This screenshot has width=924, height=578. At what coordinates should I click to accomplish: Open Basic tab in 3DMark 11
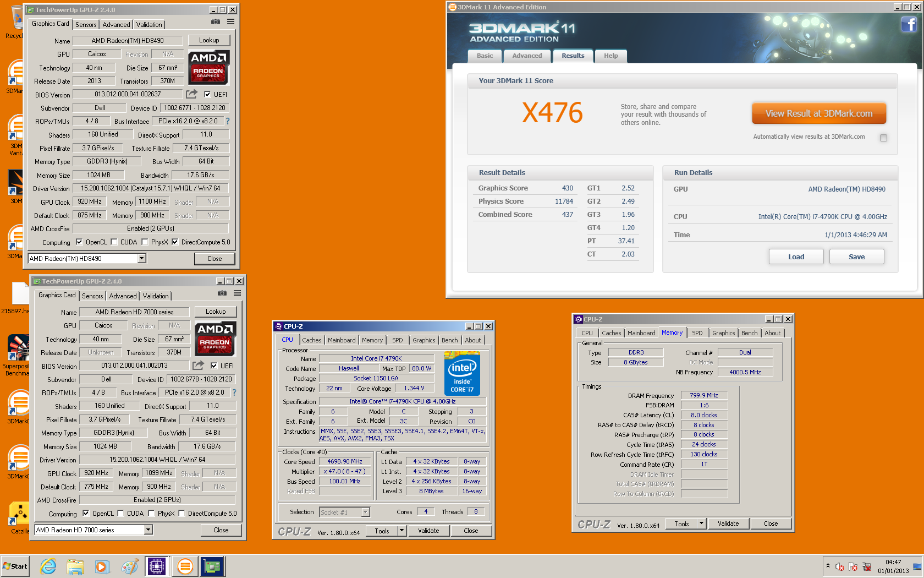pyautogui.click(x=485, y=56)
